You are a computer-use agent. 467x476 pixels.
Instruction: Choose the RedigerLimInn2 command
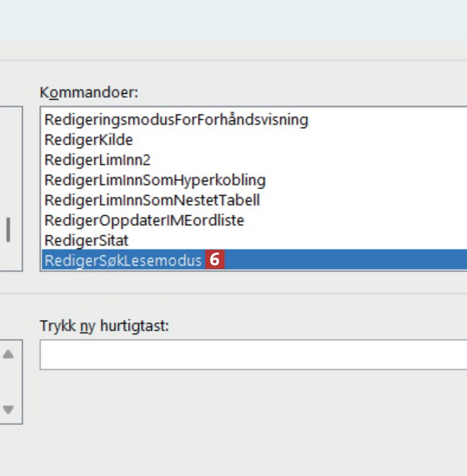click(x=98, y=160)
